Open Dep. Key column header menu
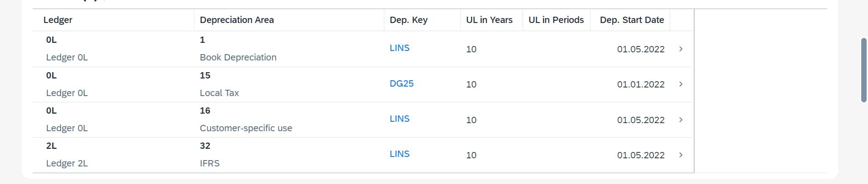 408,20
